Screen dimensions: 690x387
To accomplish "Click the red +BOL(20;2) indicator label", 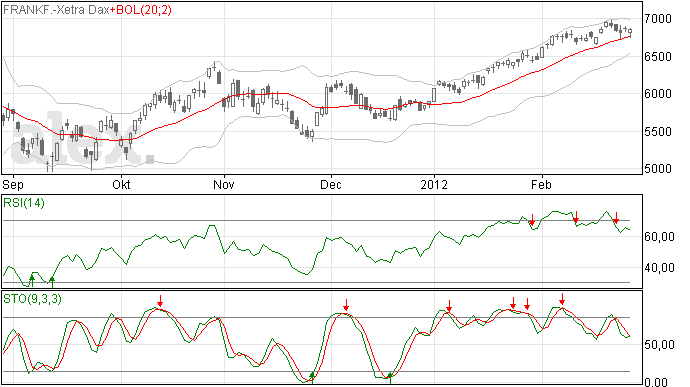I will 141,10.
